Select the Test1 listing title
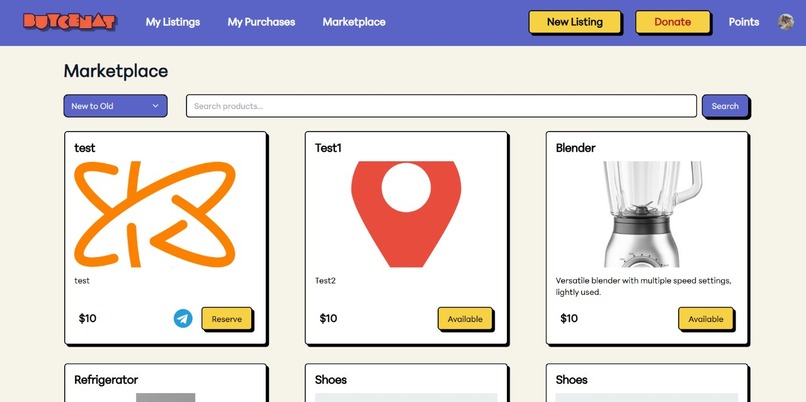This screenshot has height=402, width=806. click(x=328, y=148)
